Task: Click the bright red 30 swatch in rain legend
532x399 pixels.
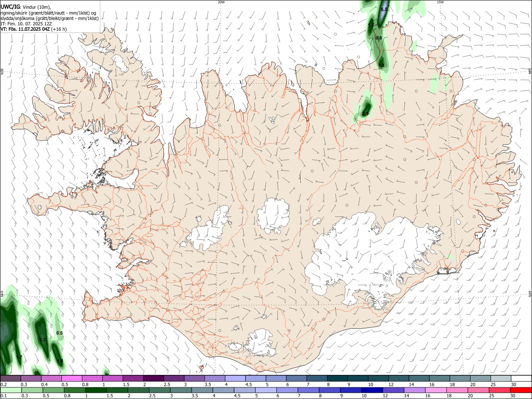Action: [521, 390]
